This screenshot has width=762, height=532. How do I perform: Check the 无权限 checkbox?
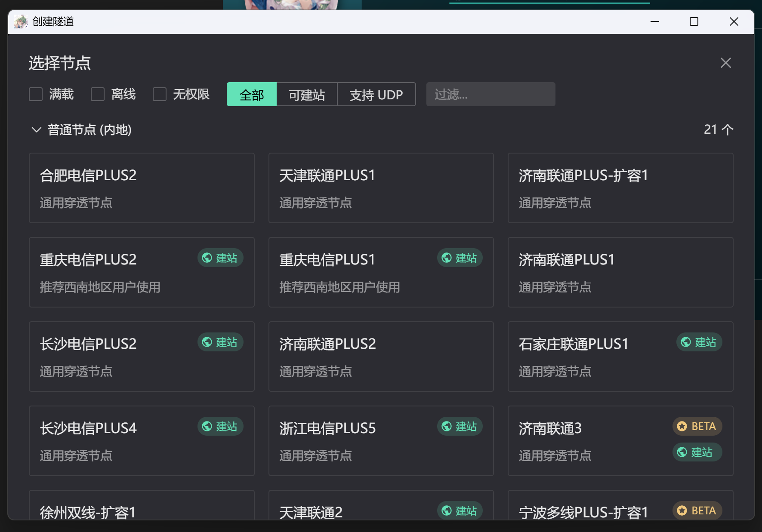point(160,94)
